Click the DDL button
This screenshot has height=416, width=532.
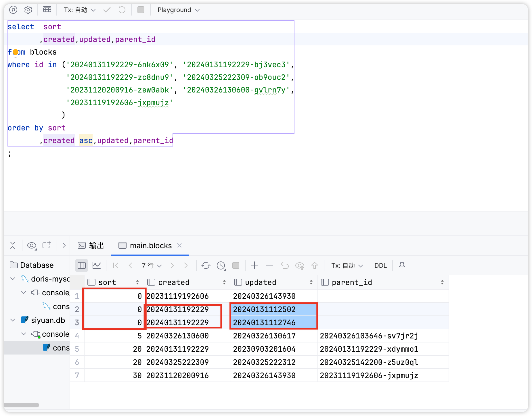(x=380, y=265)
